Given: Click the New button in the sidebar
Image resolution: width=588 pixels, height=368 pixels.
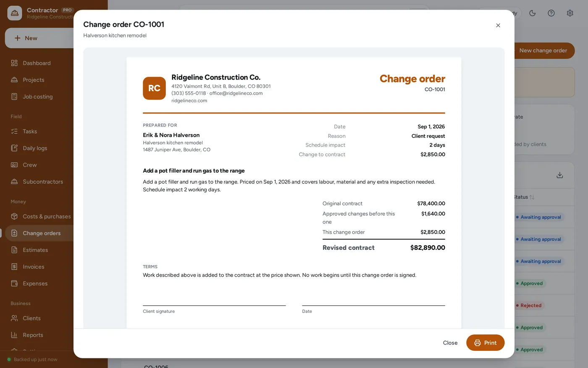Looking at the screenshot, I should pos(39,38).
